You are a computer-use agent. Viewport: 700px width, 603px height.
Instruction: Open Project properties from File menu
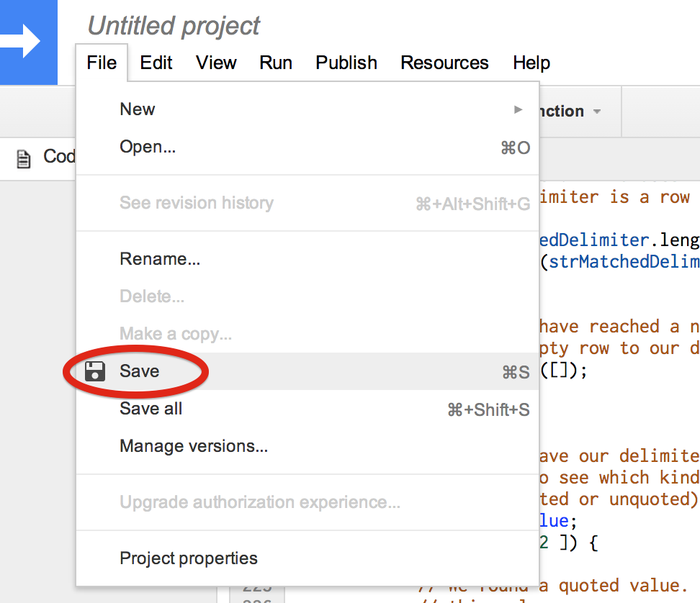tap(189, 558)
